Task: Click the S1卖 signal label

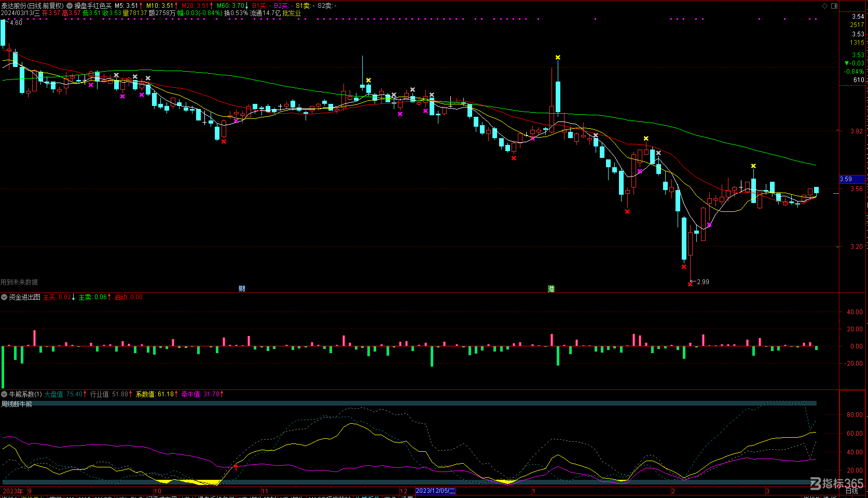Action: pos(305,6)
